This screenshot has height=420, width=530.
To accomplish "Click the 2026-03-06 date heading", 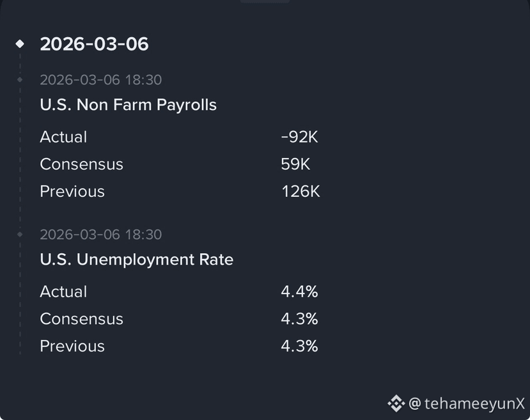I will coord(94,44).
